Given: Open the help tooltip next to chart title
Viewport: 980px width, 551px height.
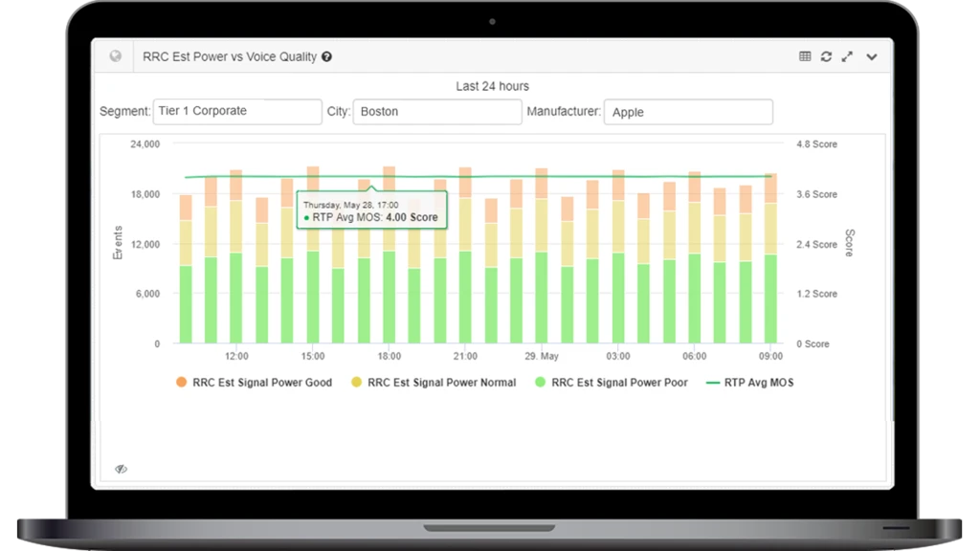Looking at the screenshot, I should (x=326, y=56).
